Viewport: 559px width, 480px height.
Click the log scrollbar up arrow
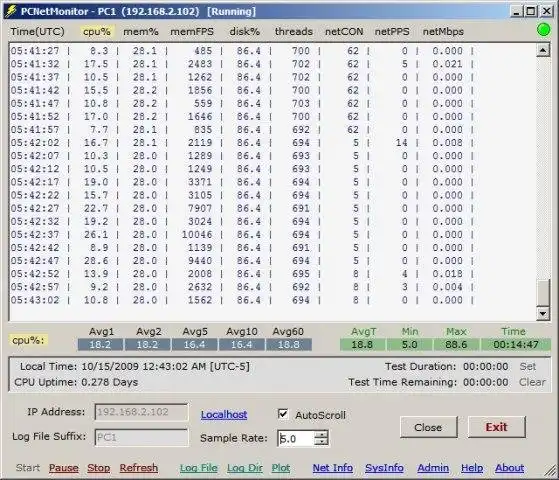(x=543, y=50)
